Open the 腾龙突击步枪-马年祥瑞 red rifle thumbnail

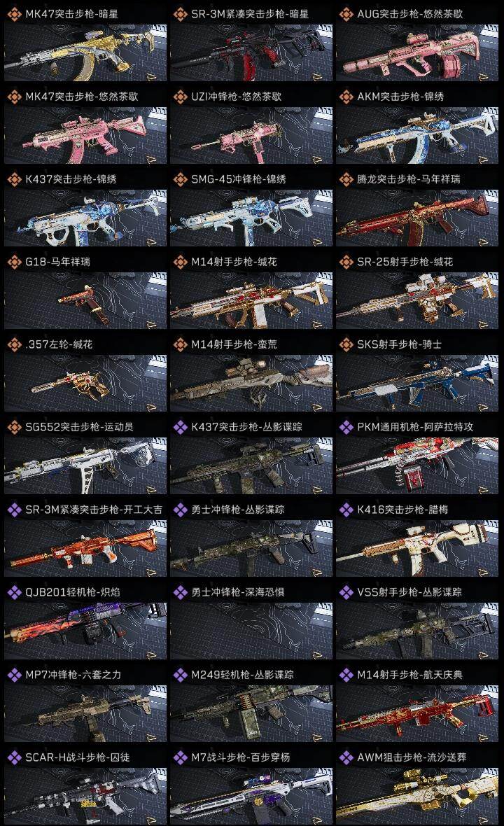click(x=417, y=218)
